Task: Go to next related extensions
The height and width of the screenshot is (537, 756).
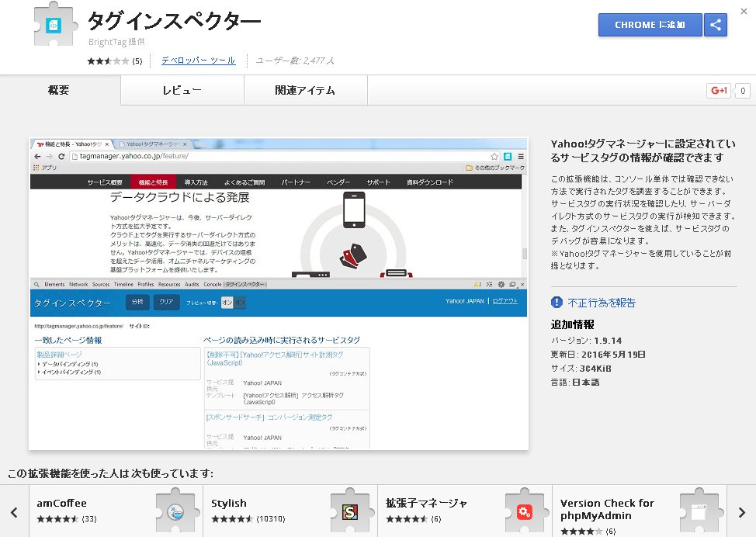Action: (x=741, y=512)
